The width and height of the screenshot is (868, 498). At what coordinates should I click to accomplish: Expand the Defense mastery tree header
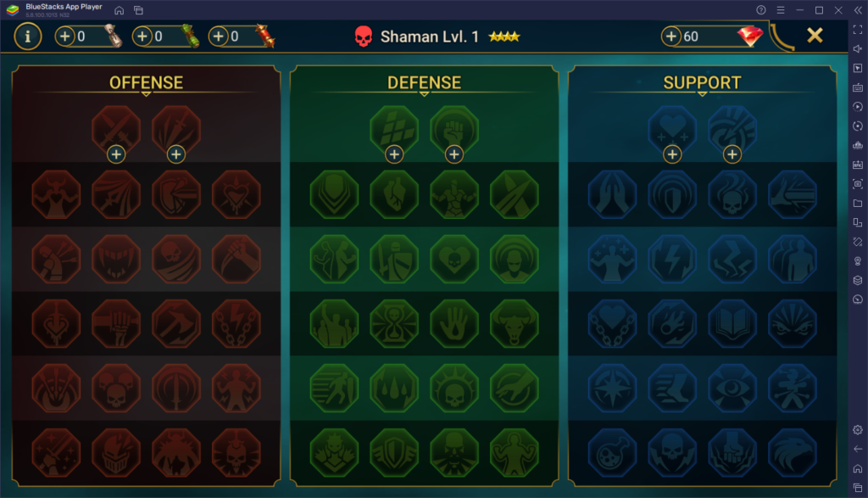(x=424, y=83)
